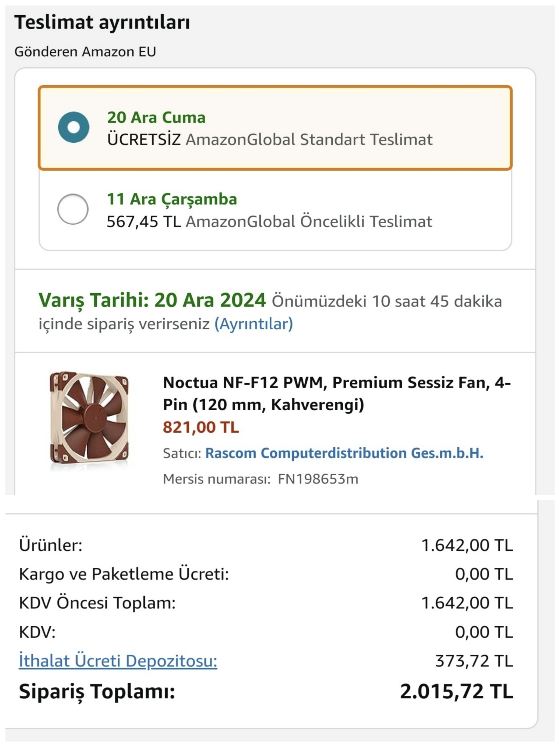Click the red 821,00 TL item price
The width and height of the screenshot is (560, 747).
coord(201,427)
